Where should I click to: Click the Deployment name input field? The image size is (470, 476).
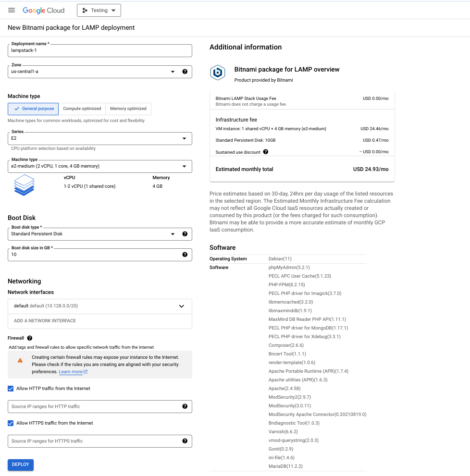pyautogui.click(x=100, y=50)
